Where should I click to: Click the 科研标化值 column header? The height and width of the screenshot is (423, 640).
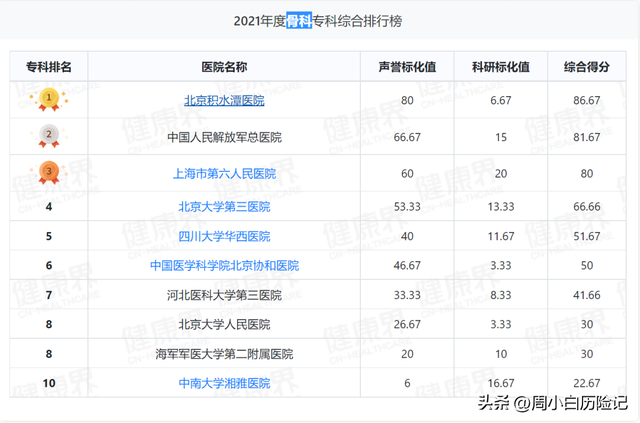501,67
